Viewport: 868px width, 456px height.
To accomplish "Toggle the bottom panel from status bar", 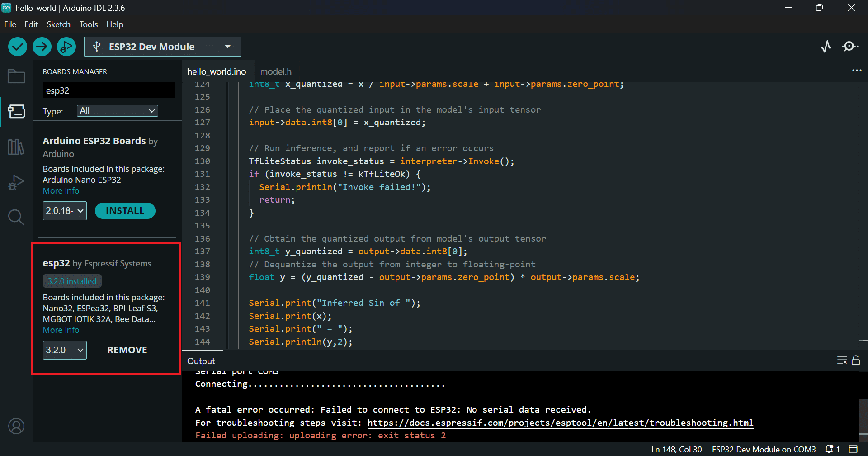I will [x=853, y=449].
